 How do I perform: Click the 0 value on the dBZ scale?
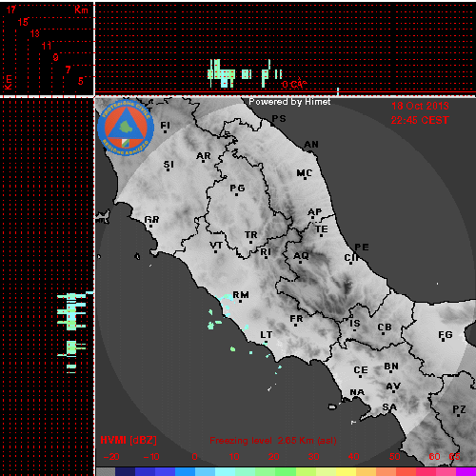pyautogui.click(x=194, y=457)
